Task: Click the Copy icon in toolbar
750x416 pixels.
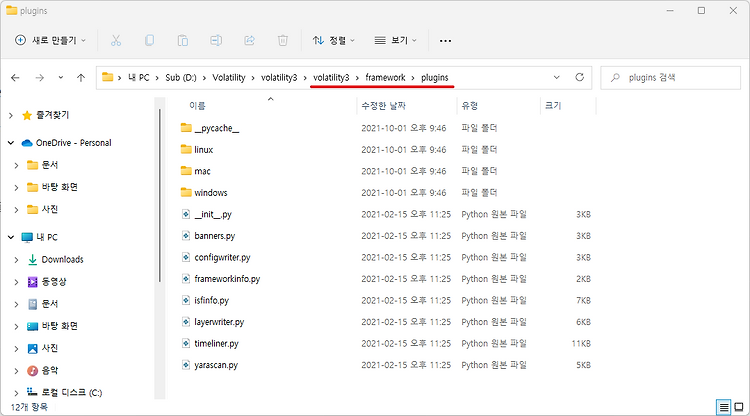Action: [149, 41]
